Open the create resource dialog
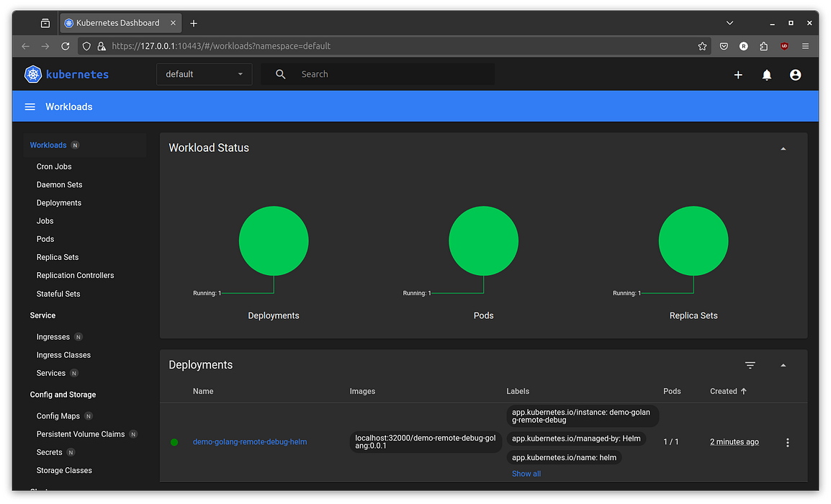The image size is (831, 504). coord(738,74)
